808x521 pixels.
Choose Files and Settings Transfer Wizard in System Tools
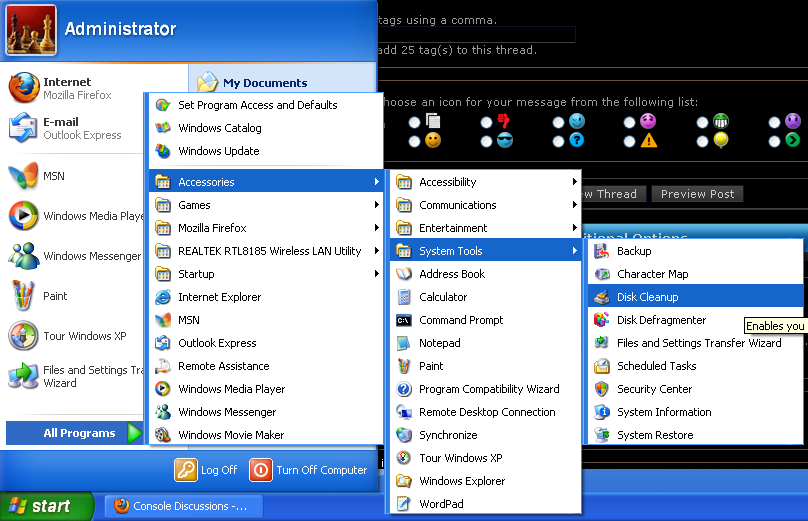[695, 343]
